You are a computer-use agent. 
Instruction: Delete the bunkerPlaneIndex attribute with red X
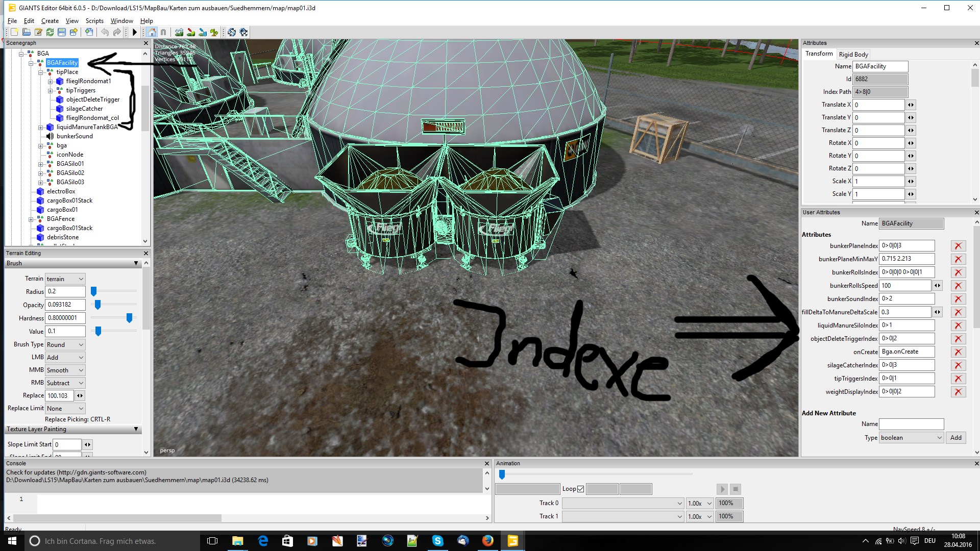pos(958,246)
